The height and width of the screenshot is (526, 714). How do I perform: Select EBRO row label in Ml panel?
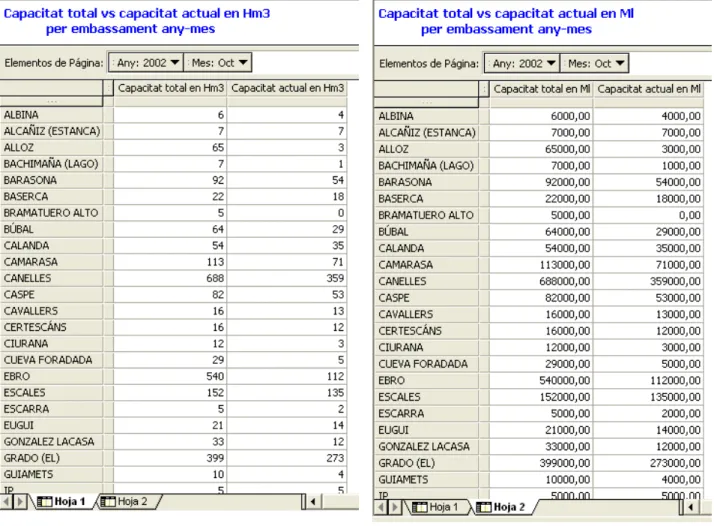426,380
